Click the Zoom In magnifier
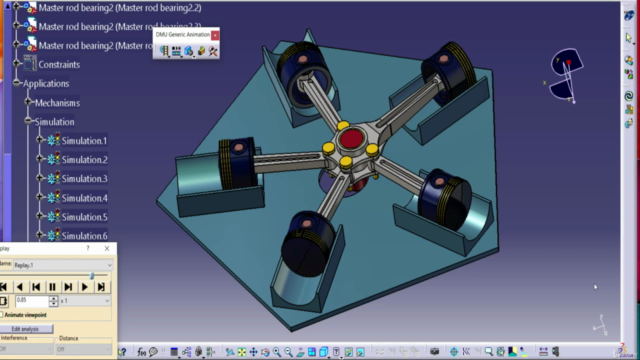The height and width of the screenshot is (360, 640). 277,351
